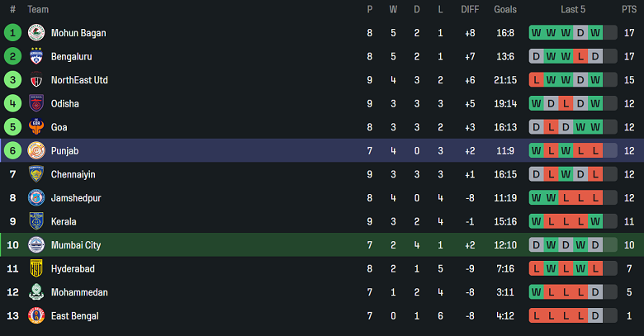Click the Chennaiyin club badge

(x=36, y=174)
